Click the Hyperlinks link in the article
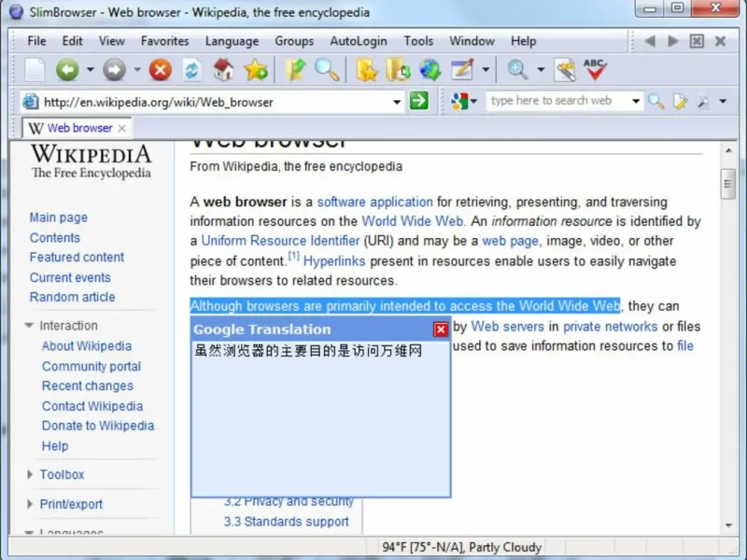This screenshot has width=747, height=560. pyautogui.click(x=334, y=261)
